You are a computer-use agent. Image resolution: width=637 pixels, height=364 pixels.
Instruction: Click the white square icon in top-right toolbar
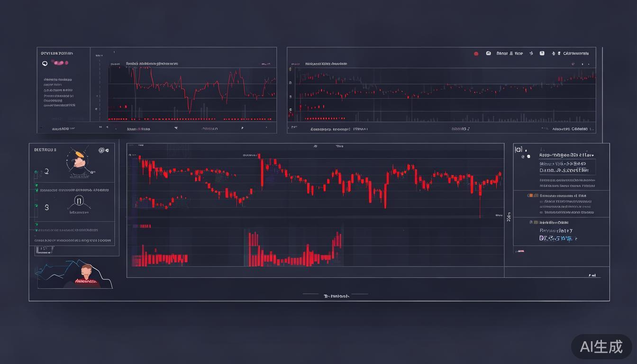tap(542, 54)
